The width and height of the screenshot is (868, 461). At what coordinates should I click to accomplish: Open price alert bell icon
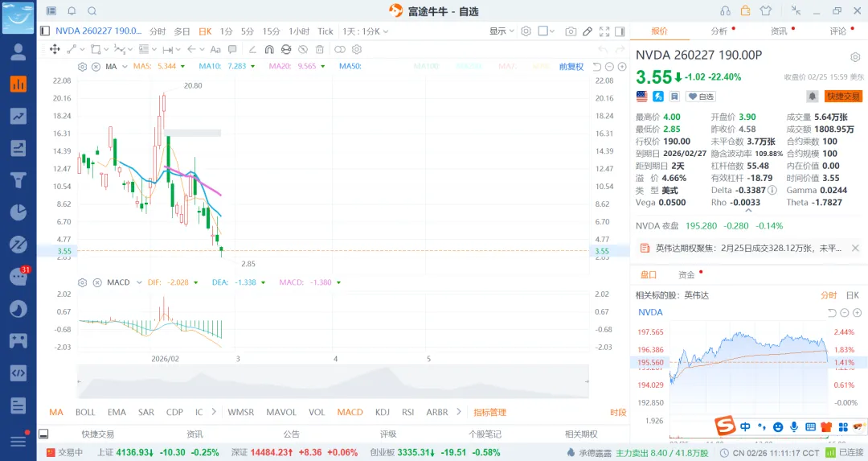coord(812,97)
